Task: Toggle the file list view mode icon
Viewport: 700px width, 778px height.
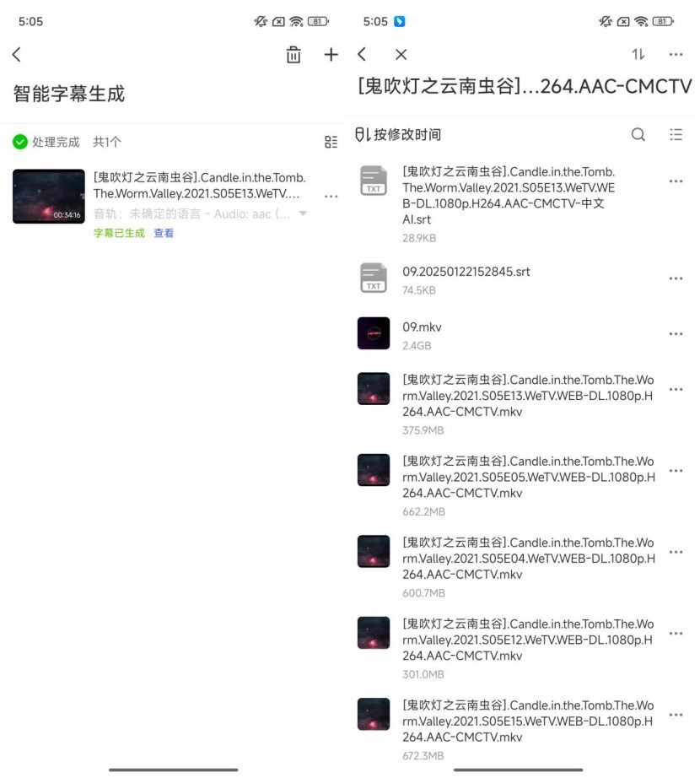Action: click(676, 134)
